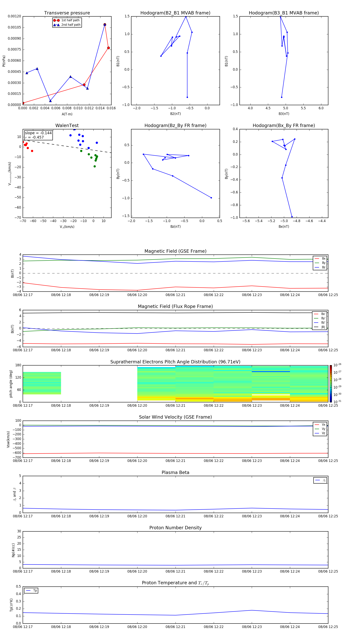Click the Vx legend entry
The image size is (351, 644).
click(x=320, y=424)
